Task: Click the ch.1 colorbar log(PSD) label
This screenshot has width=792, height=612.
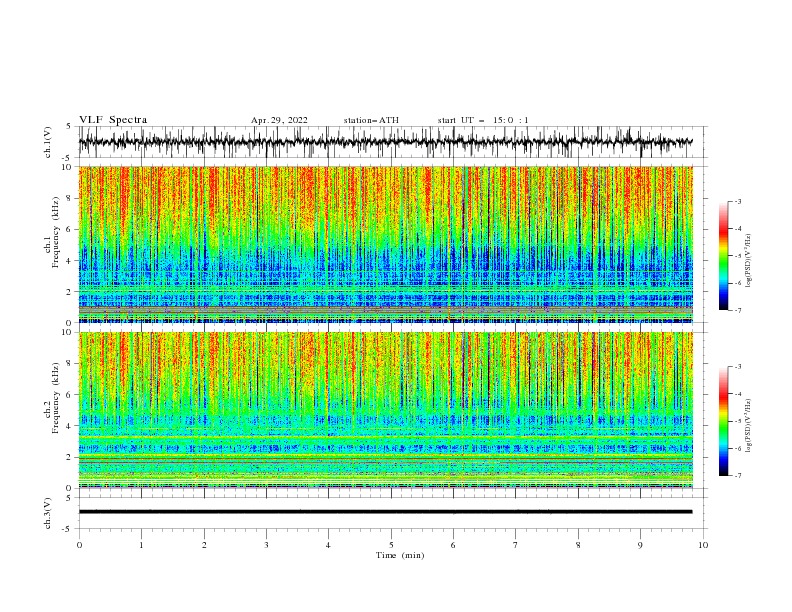Action: point(748,261)
